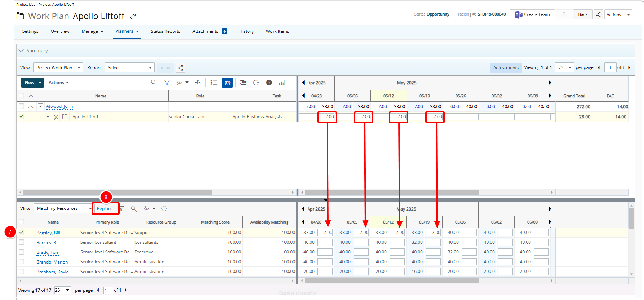This screenshot has width=644, height=300.
Task: Go to the previous month in the upper calendar
Action: click(303, 83)
